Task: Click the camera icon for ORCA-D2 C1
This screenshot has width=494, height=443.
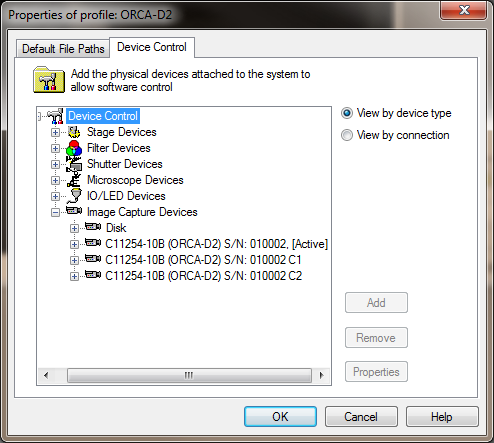Action: coord(93,259)
